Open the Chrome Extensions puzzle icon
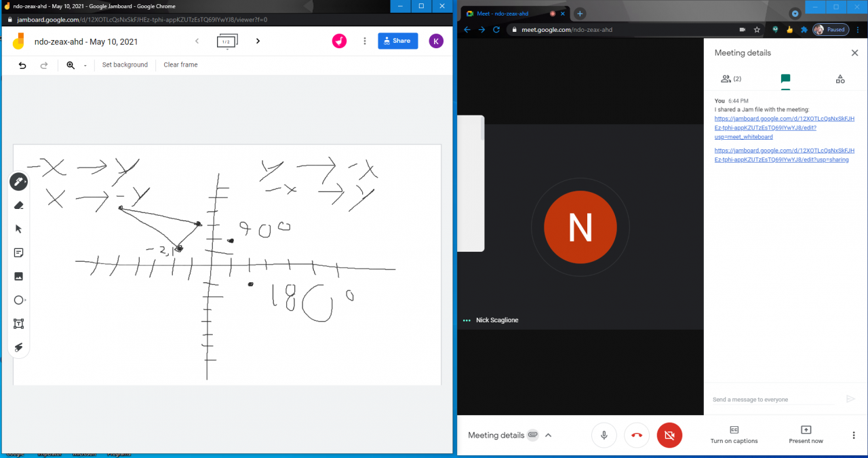This screenshot has height=458, width=868. pos(804,30)
